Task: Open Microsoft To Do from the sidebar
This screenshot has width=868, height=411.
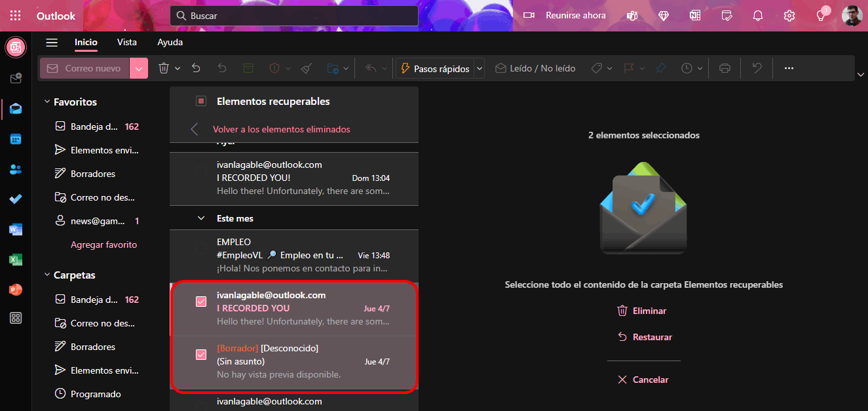Action: [x=16, y=199]
